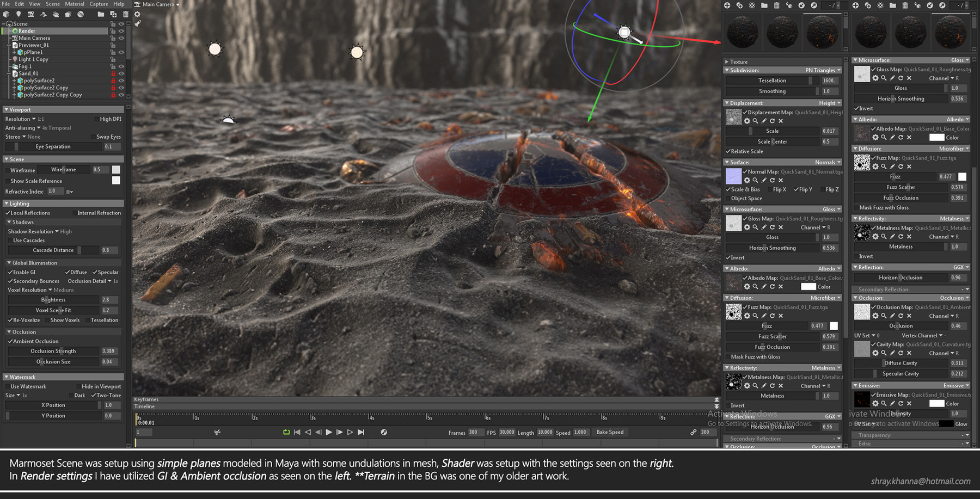The height and width of the screenshot is (499, 980).
Task: Open the Capture menu
Action: [x=99, y=4]
